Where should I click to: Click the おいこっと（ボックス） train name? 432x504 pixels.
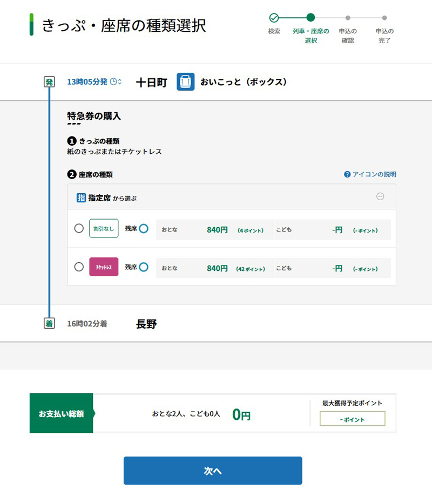(244, 82)
